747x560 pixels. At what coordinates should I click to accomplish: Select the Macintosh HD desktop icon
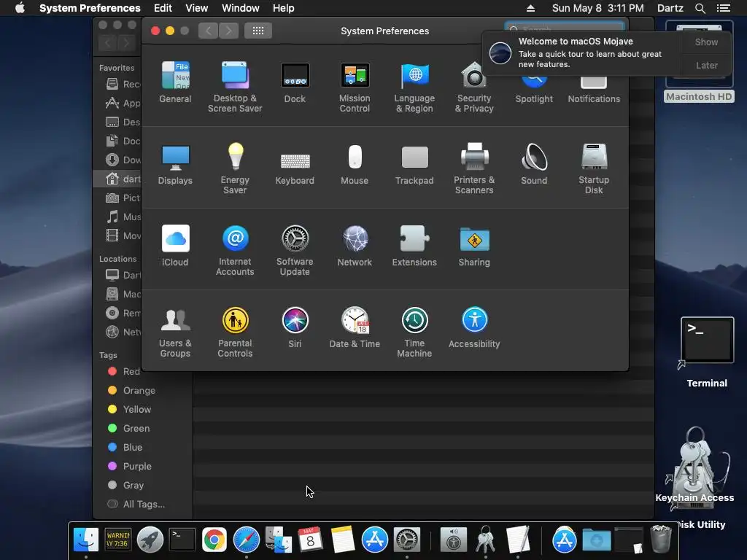click(699, 62)
